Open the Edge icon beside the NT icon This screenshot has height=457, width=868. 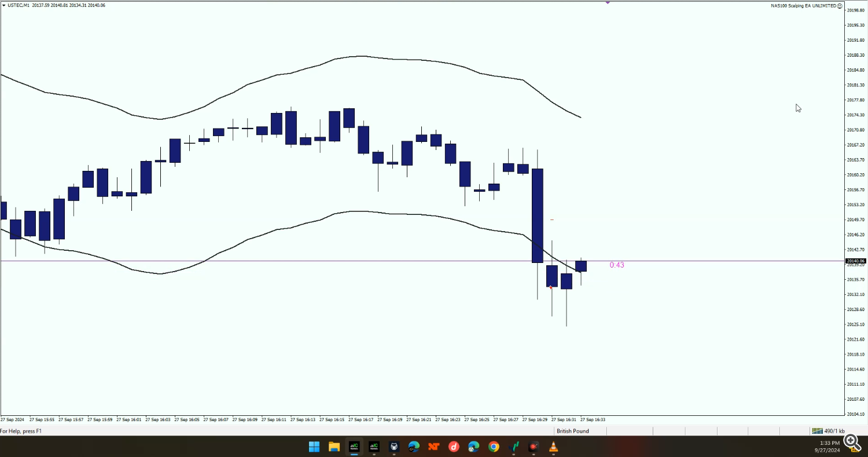(x=414, y=447)
